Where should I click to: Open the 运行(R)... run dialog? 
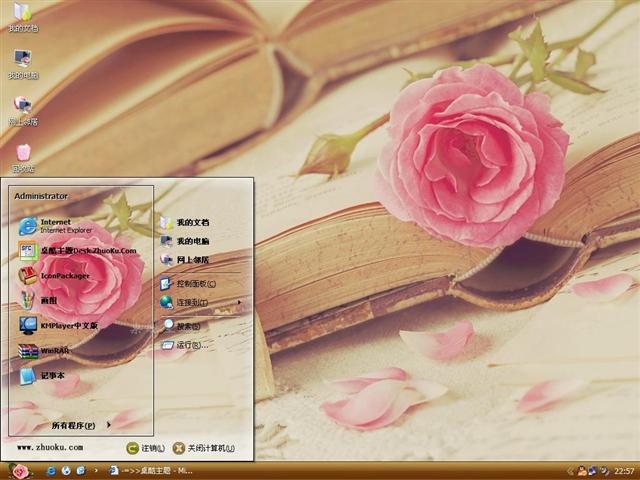coord(184,345)
